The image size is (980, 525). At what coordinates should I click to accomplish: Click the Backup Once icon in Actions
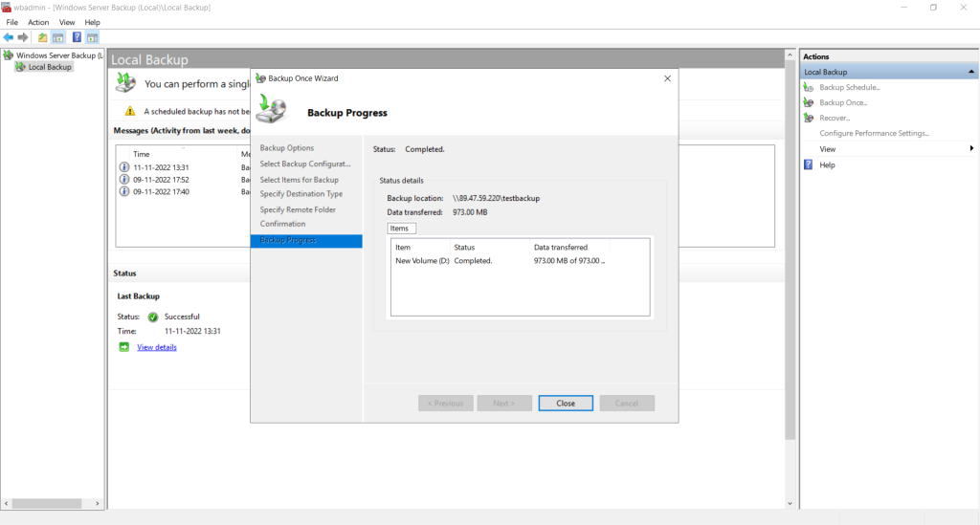point(808,102)
